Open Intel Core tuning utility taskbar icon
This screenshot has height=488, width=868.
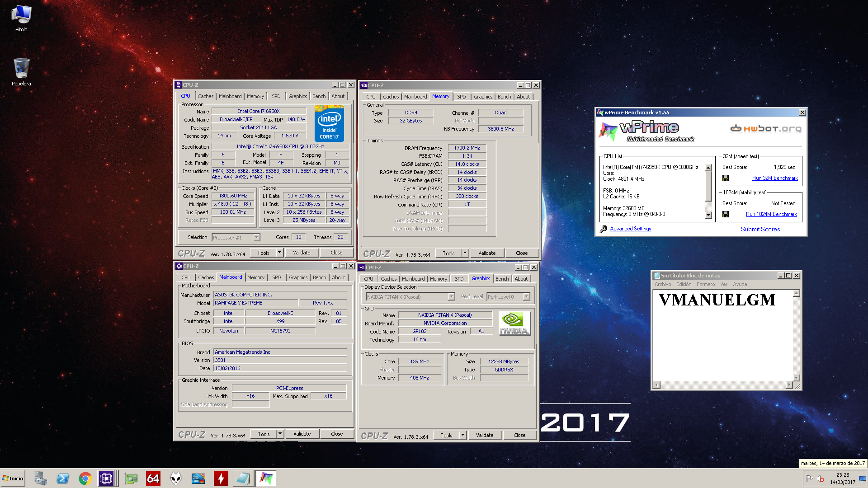pos(198,479)
